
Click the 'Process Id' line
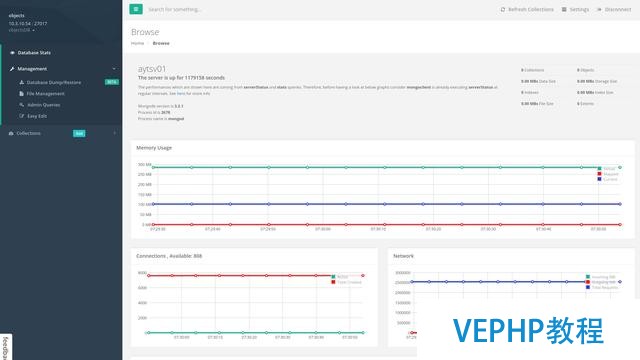click(x=154, y=112)
